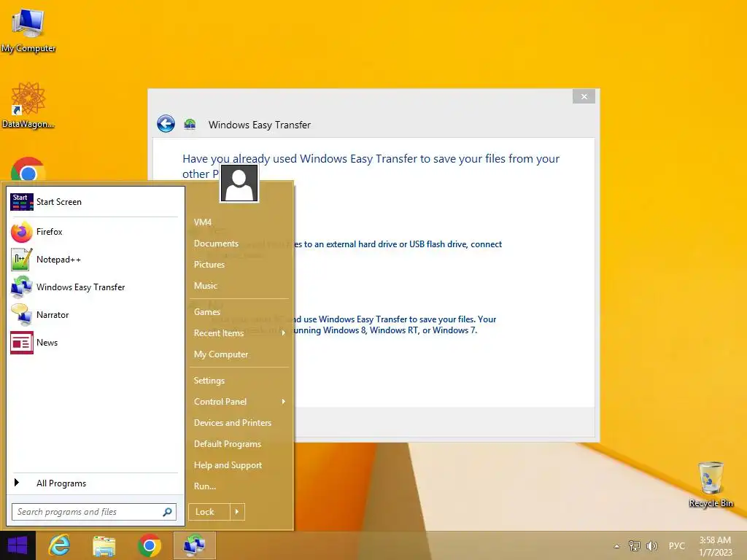Start Narrator from its icon

(x=21, y=315)
